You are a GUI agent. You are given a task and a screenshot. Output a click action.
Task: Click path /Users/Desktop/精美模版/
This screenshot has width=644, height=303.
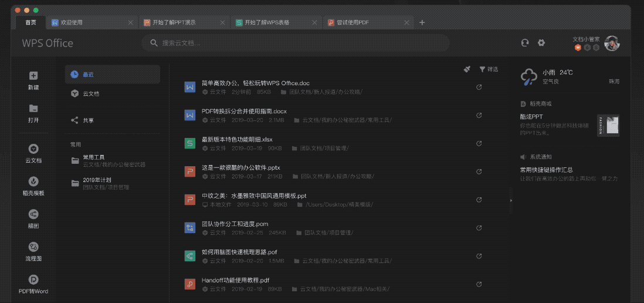pyautogui.click(x=339, y=204)
